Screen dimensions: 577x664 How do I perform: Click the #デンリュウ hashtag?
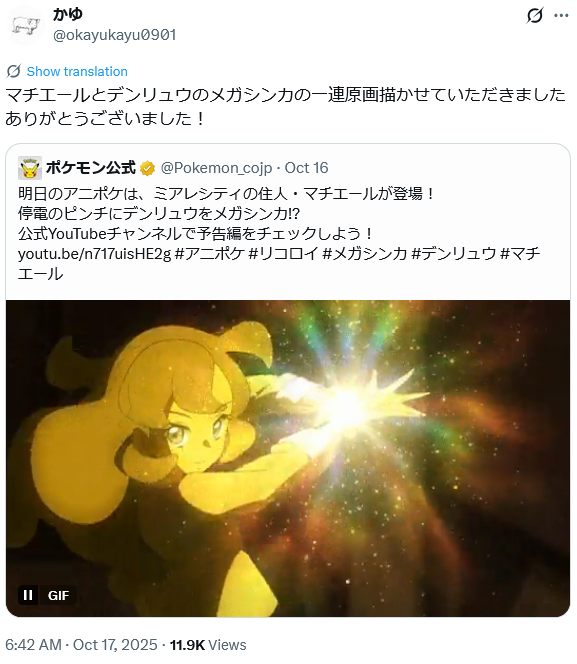click(453, 254)
